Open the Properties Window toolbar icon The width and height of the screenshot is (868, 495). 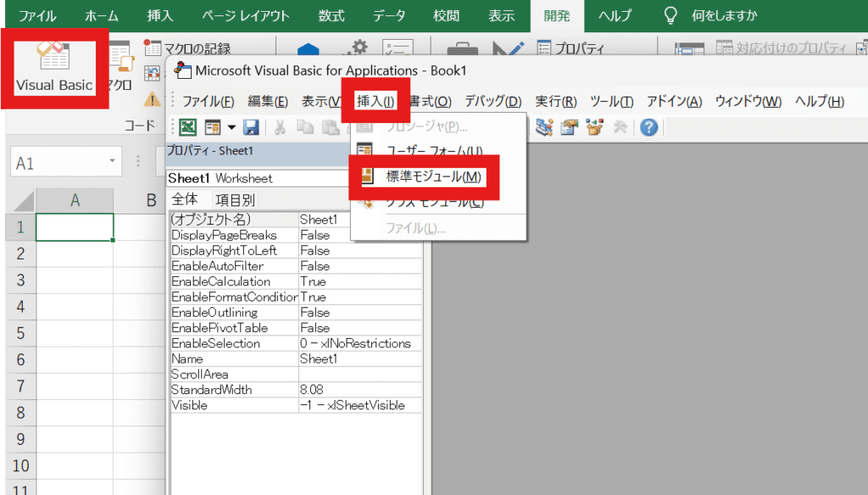click(569, 127)
